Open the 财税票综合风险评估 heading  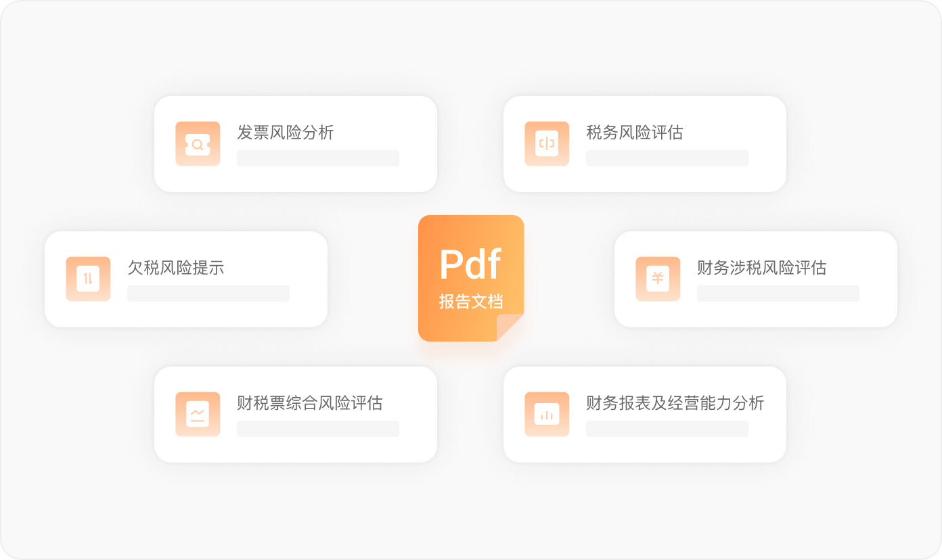[309, 403]
